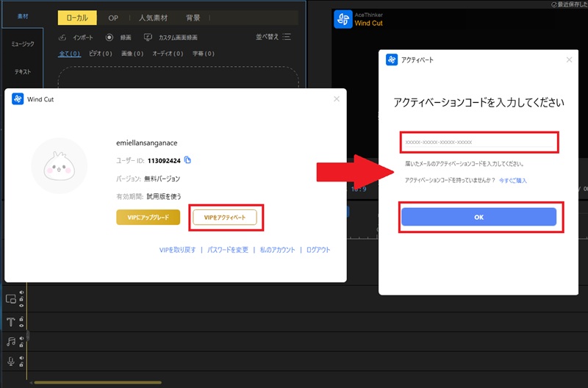Click the sort list icon beside 並べ替え
The image size is (588, 388).
(x=287, y=37)
